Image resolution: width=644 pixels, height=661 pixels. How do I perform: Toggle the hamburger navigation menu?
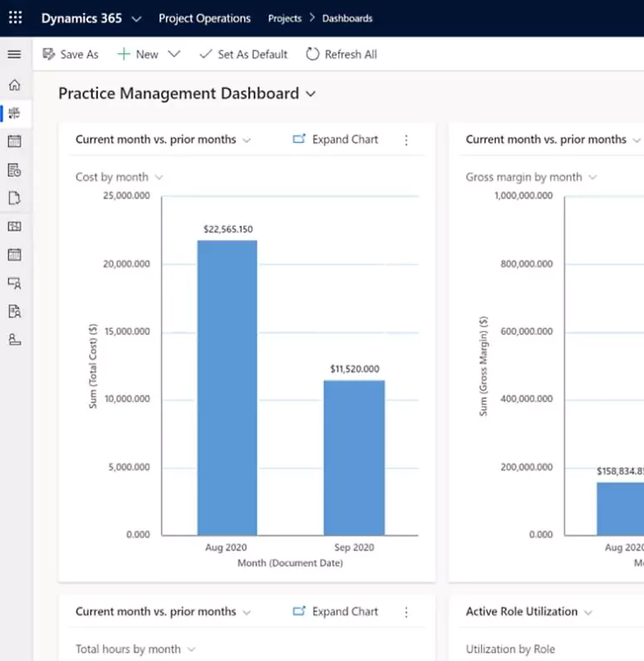14,55
